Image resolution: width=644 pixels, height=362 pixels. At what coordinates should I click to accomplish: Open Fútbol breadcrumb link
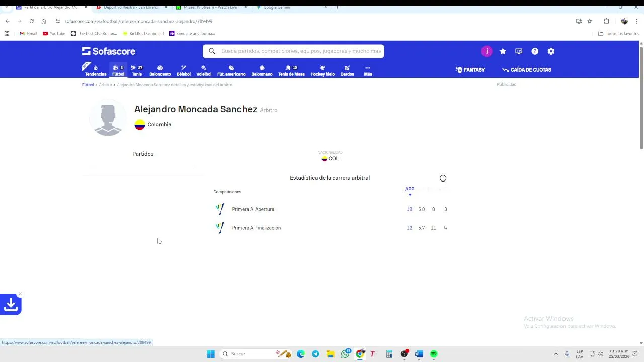point(88,85)
